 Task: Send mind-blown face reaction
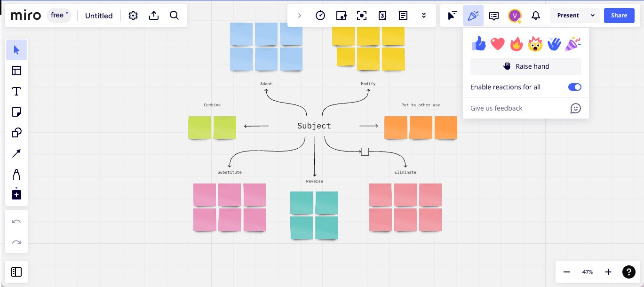[535, 44]
